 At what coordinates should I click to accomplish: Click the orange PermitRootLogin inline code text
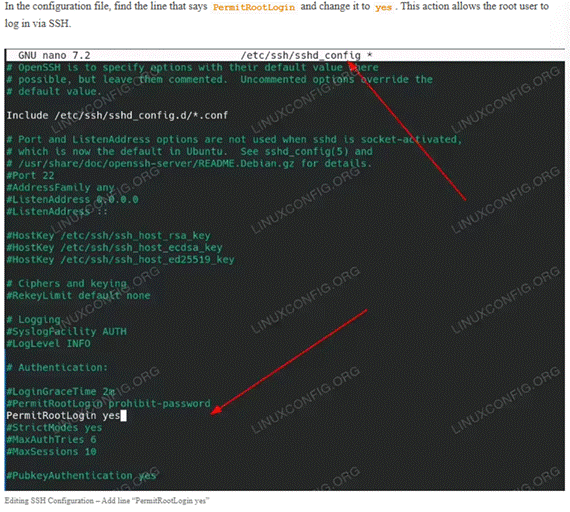point(254,7)
